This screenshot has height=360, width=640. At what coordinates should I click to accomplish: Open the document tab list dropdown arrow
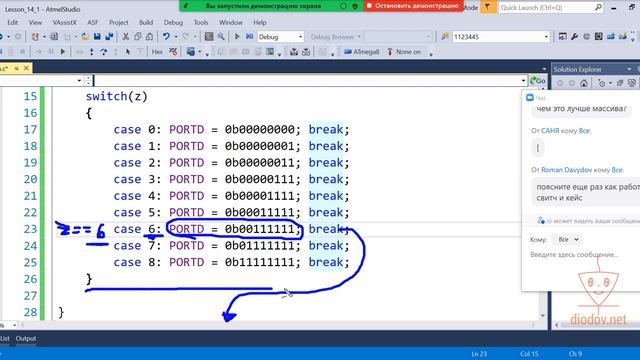tap(544, 69)
